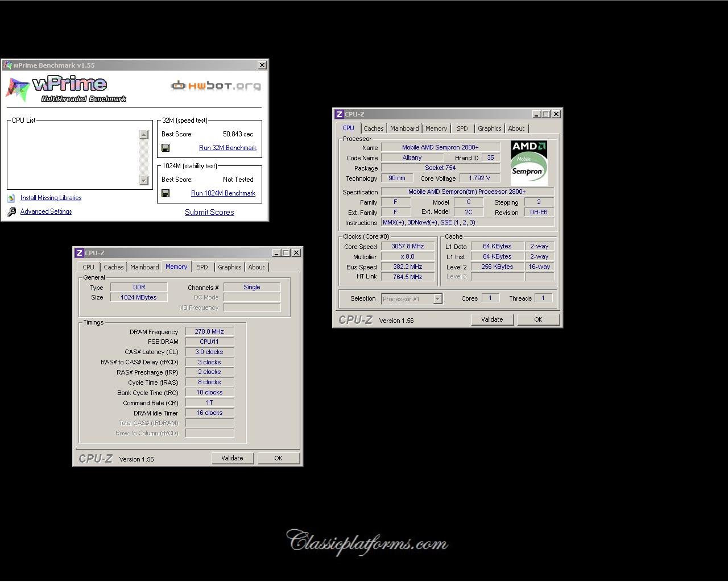The image size is (728, 582).
Task: Click the Z icon in CPU-Z Memory window title
Action: click(80, 253)
